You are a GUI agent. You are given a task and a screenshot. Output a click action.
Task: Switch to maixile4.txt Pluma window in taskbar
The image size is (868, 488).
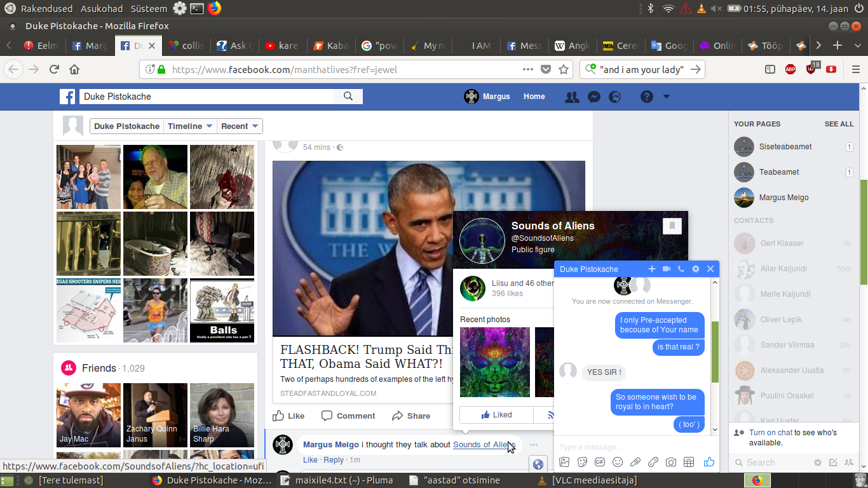click(337, 480)
